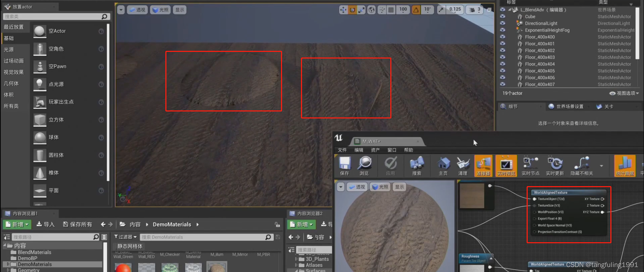Click 光照 lit mode button in main viewport

pyautogui.click(x=160, y=10)
